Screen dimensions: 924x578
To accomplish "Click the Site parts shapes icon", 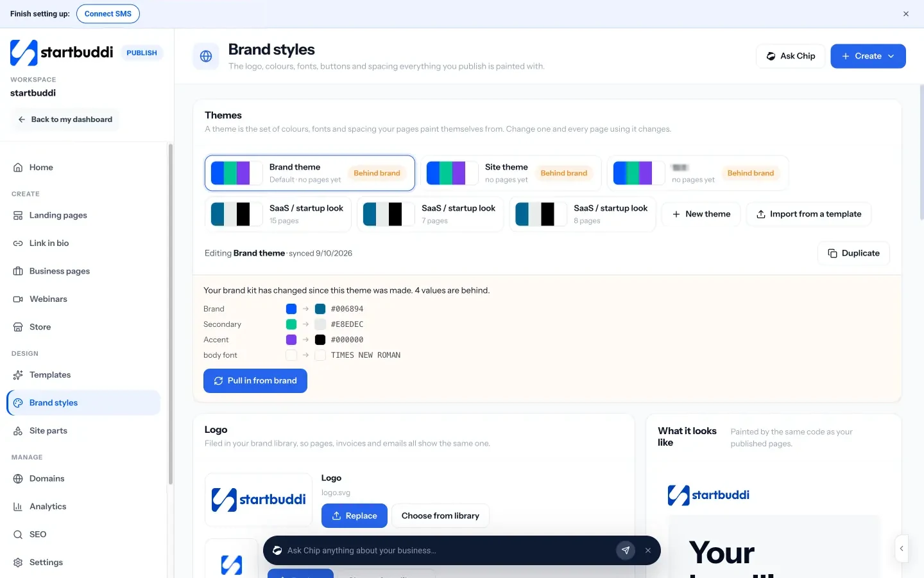I will tap(18, 431).
